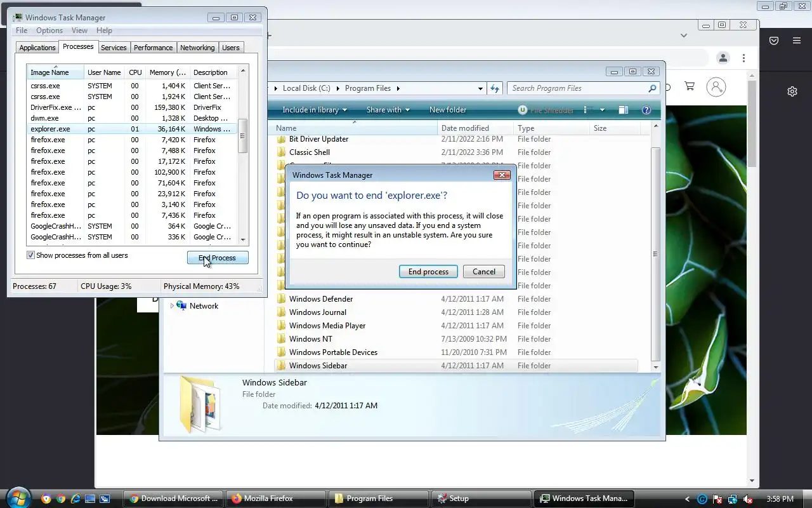Open Task Manager File menu
812x508 pixels.
pos(22,30)
